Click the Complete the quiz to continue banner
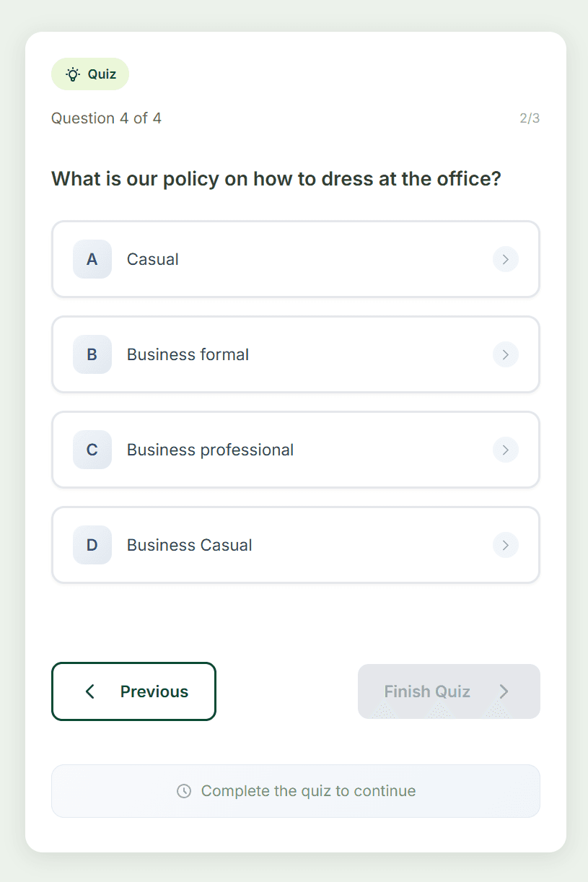 (x=296, y=791)
